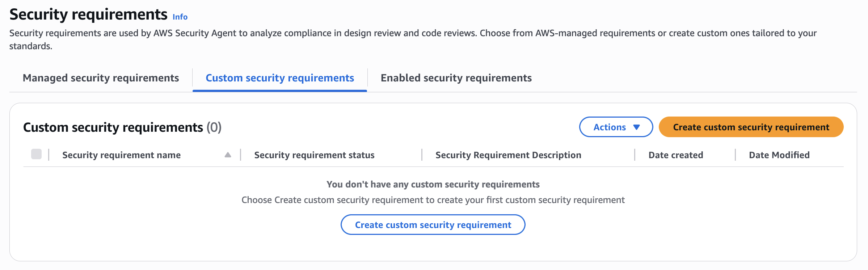Sort by Security requirement name column header
Screen dimensions: 868x270
click(121, 155)
